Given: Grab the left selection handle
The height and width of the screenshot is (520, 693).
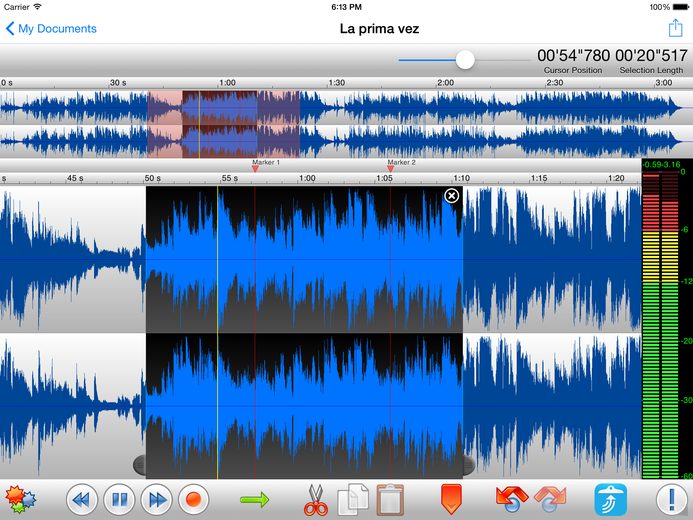Looking at the screenshot, I should click(139, 465).
